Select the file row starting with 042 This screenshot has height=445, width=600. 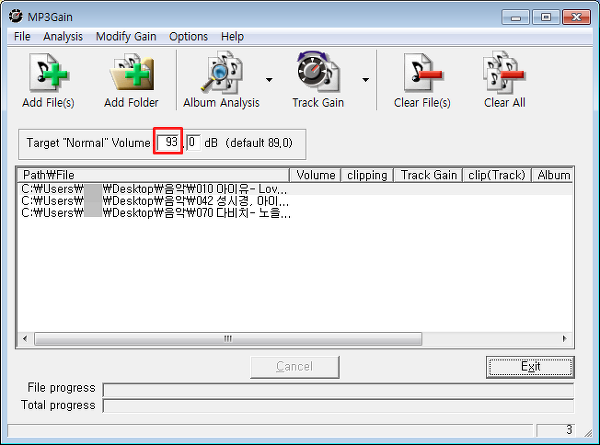pos(295,201)
